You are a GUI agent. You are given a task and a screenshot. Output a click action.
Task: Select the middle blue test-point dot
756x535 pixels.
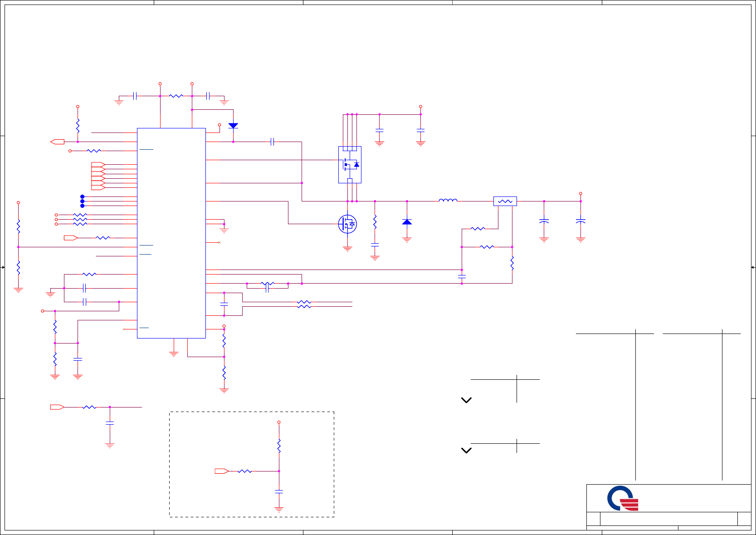click(82, 201)
